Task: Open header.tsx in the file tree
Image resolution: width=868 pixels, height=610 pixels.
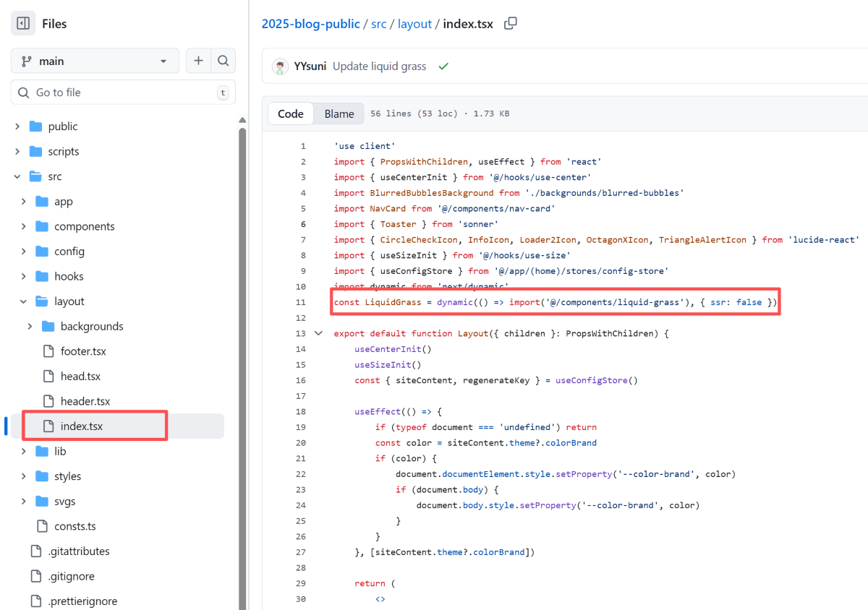Action: point(85,401)
